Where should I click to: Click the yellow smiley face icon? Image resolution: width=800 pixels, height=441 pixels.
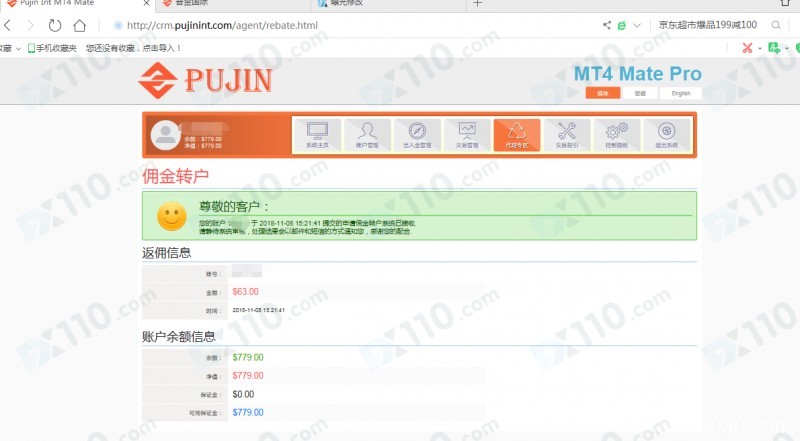172,216
